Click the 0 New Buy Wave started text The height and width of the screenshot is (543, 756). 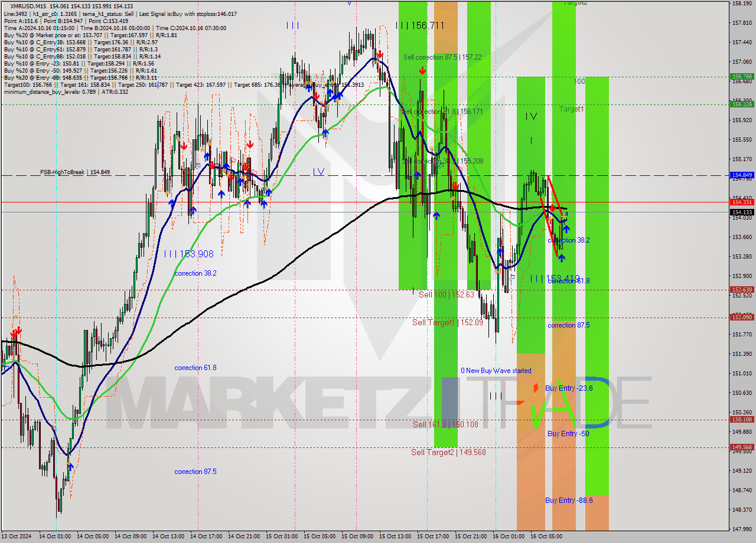496,371
